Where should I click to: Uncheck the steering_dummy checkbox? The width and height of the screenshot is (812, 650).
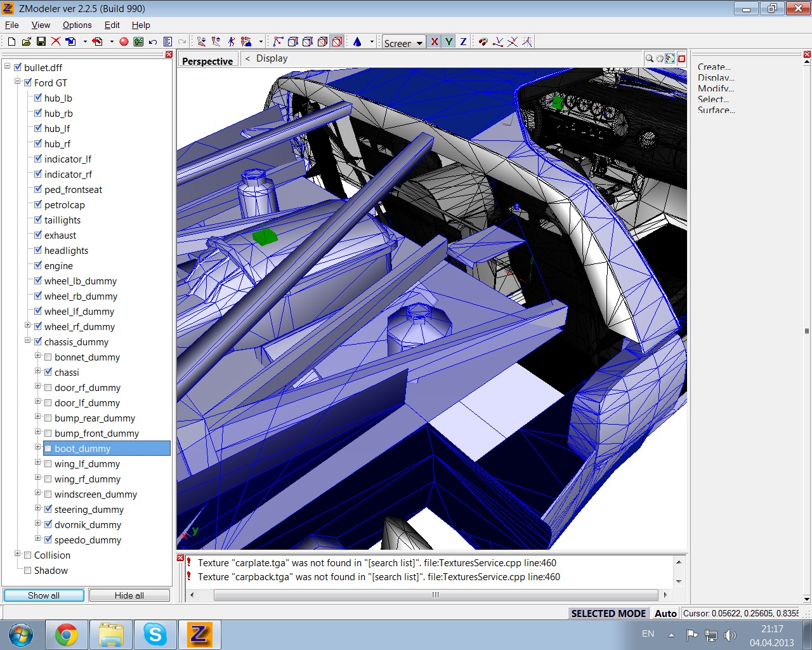click(x=48, y=509)
